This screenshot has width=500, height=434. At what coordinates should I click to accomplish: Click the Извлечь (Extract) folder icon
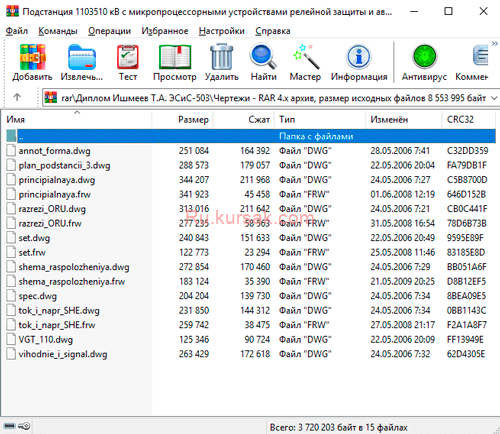coord(82,57)
